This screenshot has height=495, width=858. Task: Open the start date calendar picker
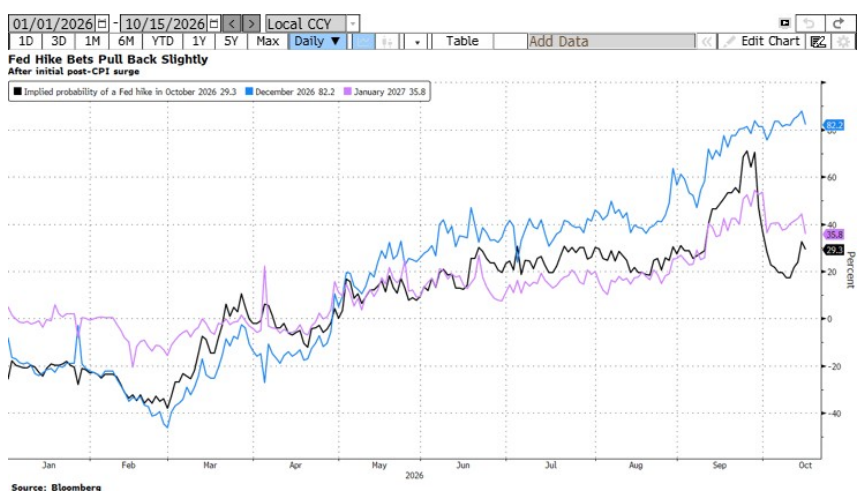click(102, 24)
